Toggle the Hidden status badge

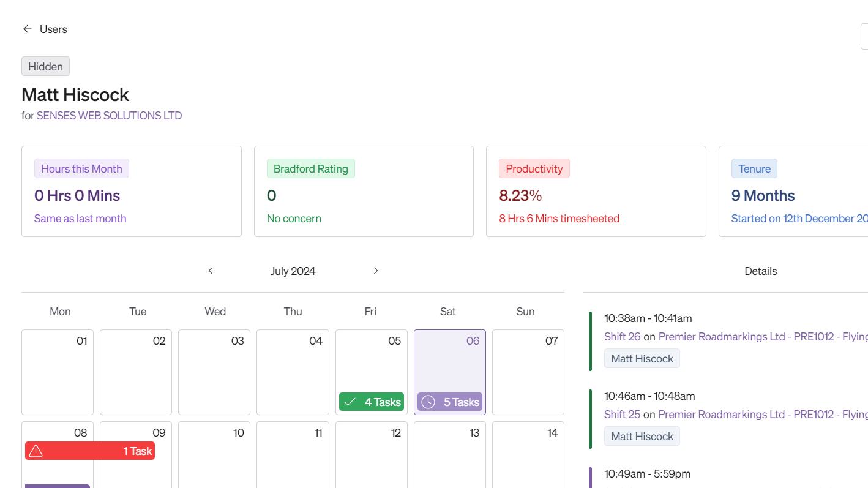(45, 66)
